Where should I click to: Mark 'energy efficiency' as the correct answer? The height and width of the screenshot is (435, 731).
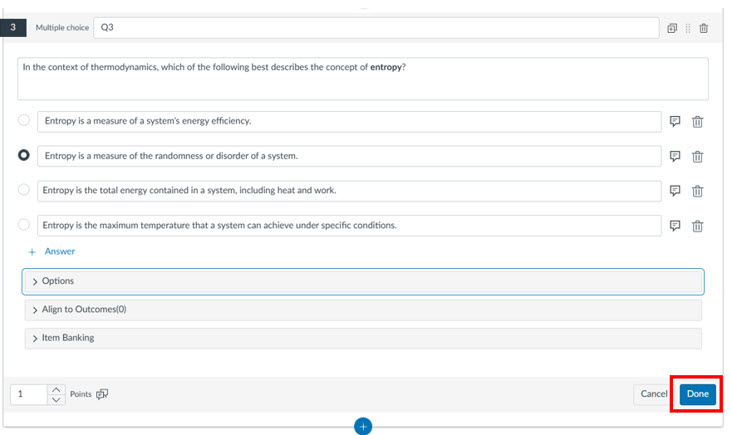pos(24,120)
